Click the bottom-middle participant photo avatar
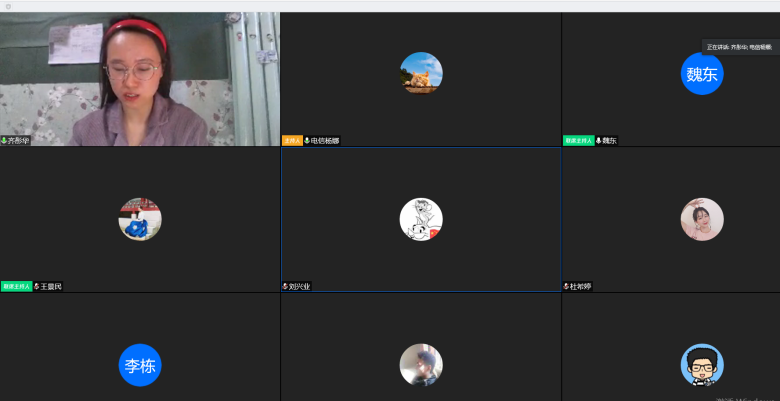This screenshot has height=401, width=780. point(421,365)
